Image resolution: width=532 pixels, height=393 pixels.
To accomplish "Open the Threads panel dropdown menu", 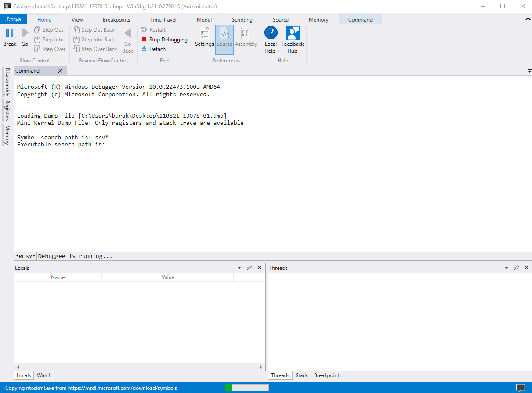I will [x=507, y=267].
